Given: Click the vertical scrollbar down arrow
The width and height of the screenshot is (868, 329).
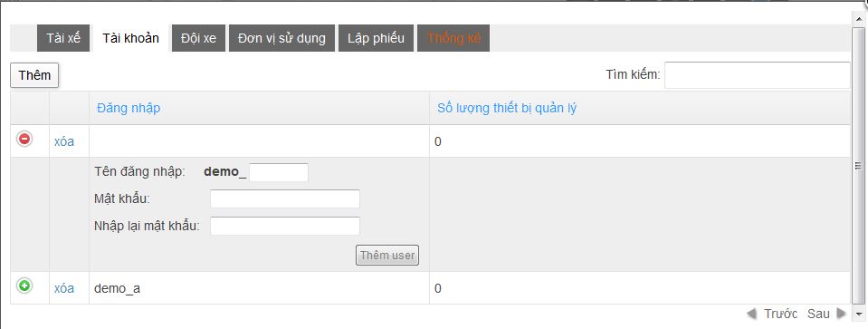Looking at the screenshot, I should (x=859, y=313).
